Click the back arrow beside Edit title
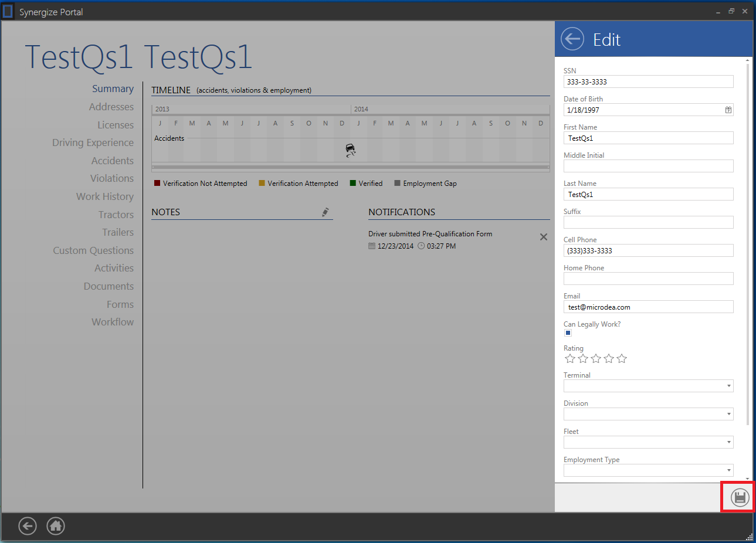This screenshot has width=756, height=543. (572, 39)
